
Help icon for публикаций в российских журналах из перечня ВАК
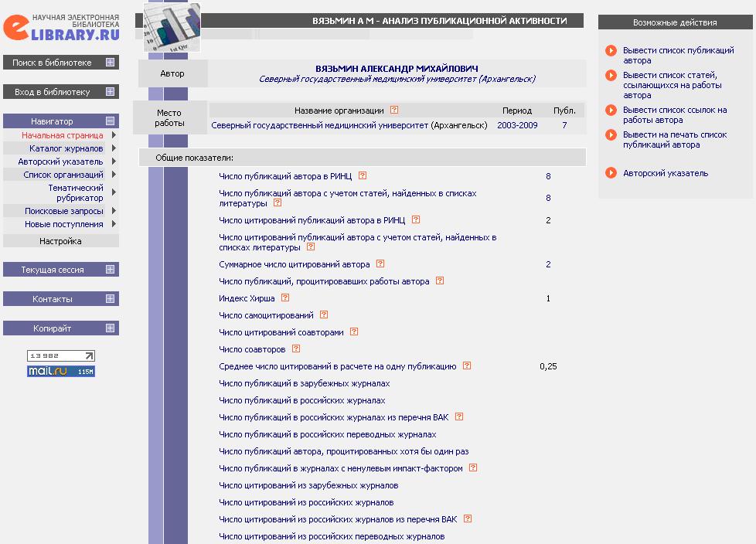click(x=459, y=416)
